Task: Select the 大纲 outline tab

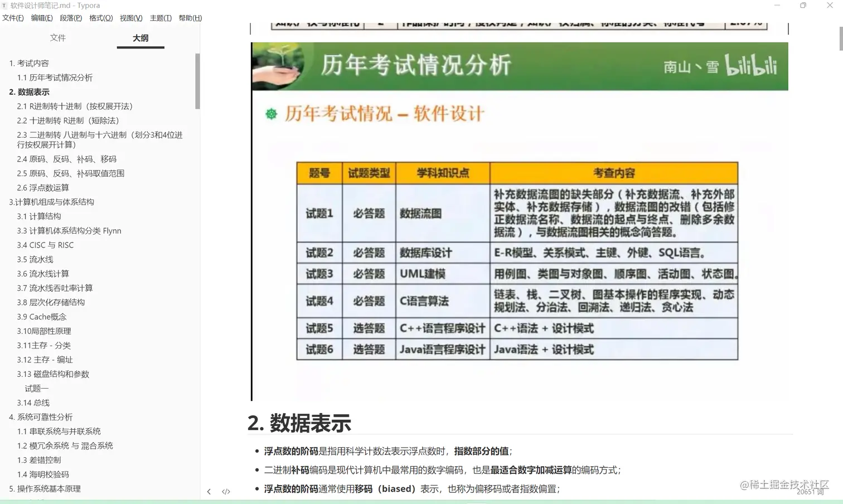Action: (140, 38)
